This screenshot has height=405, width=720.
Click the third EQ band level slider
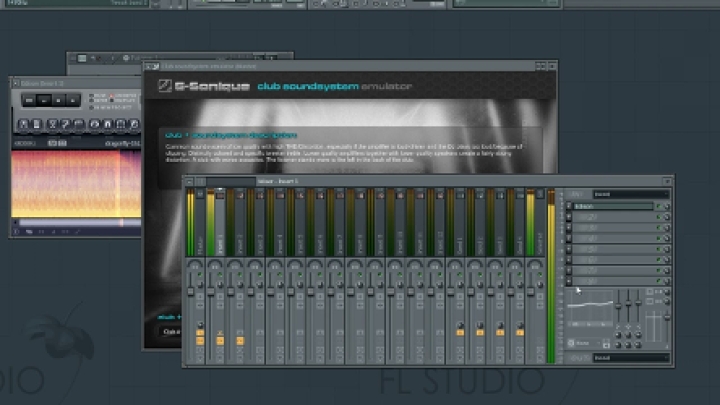click(x=638, y=303)
